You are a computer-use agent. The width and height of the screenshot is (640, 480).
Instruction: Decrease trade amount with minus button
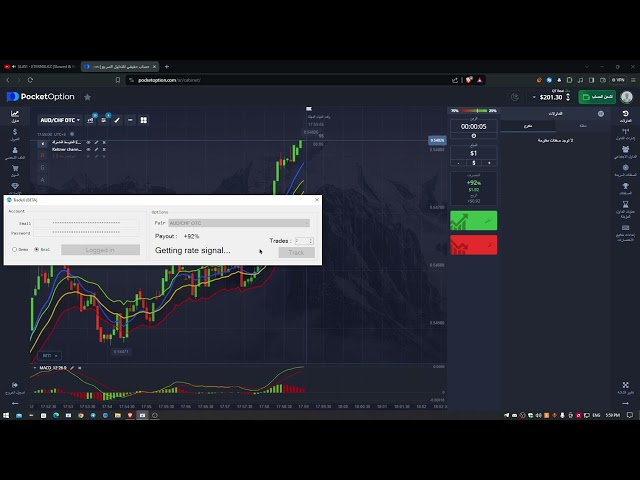pyautogui.click(x=458, y=163)
